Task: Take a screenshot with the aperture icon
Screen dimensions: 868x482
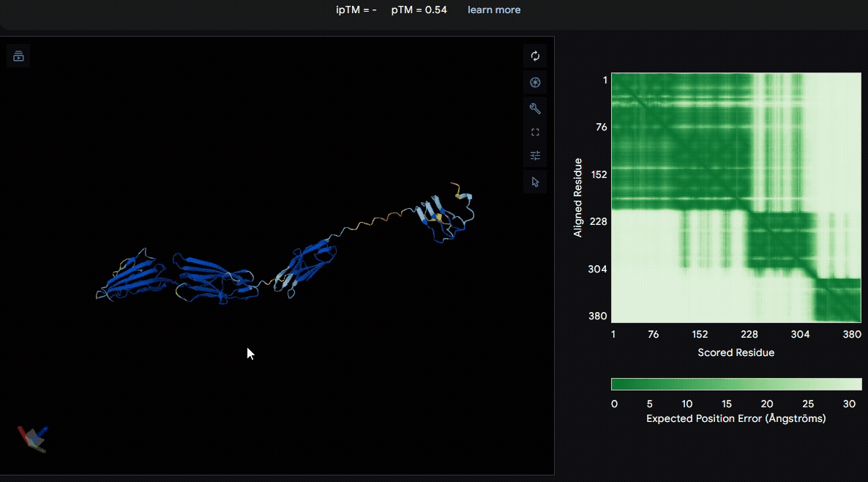Action: point(535,82)
